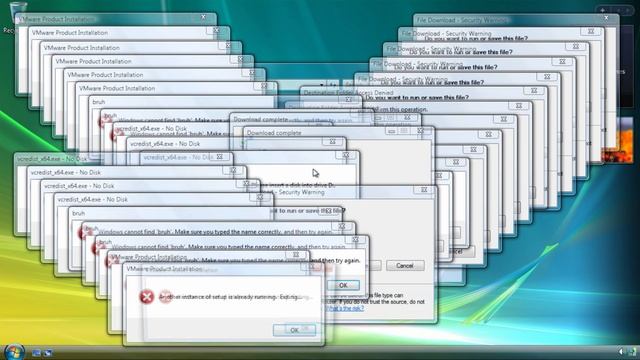The width and height of the screenshot is (640, 360).
Task: Expand hidden system tray icons arrow
Action: coord(621,352)
